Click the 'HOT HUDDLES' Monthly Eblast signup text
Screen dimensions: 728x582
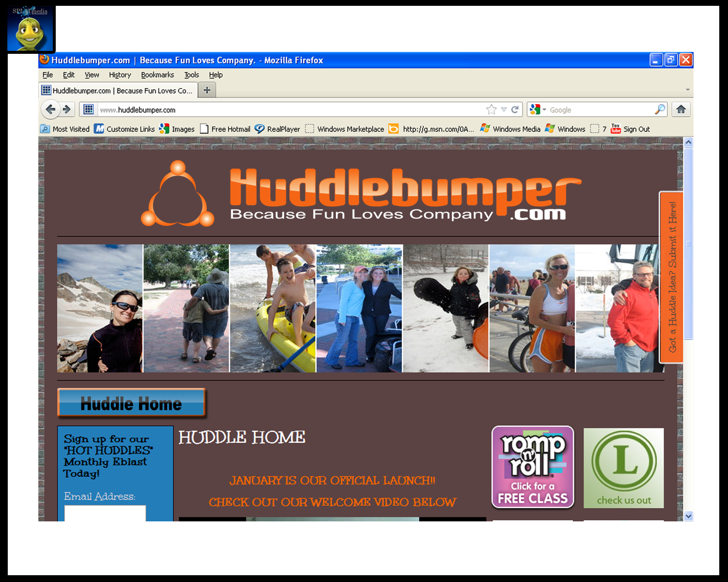tap(108, 456)
